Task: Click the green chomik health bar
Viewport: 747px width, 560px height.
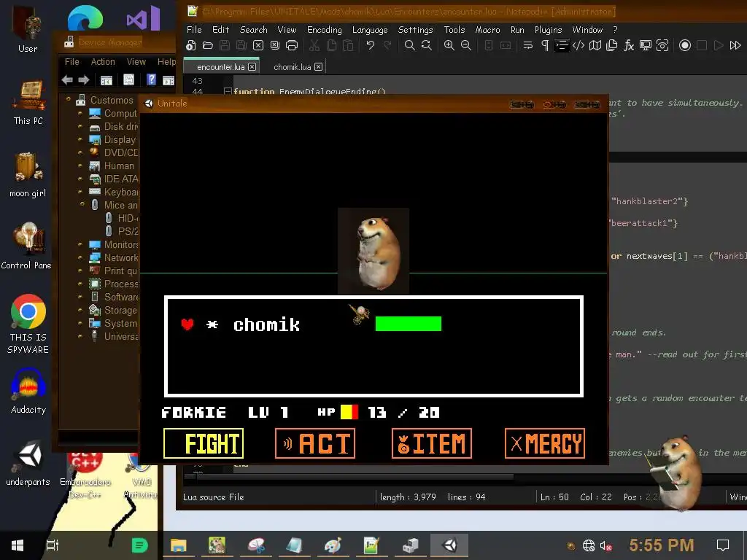Action: pyautogui.click(x=409, y=324)
